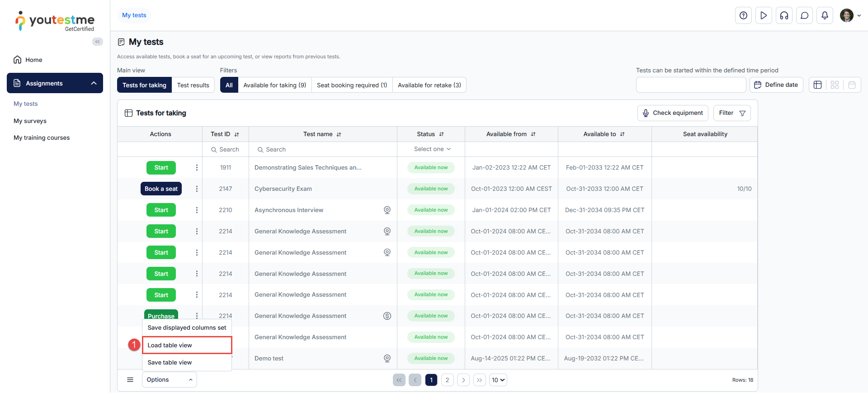Viewport: 868px width, 393px height.
Task: Click the headphones support icon
Action: pyautogui.click(x=784, y=15)
